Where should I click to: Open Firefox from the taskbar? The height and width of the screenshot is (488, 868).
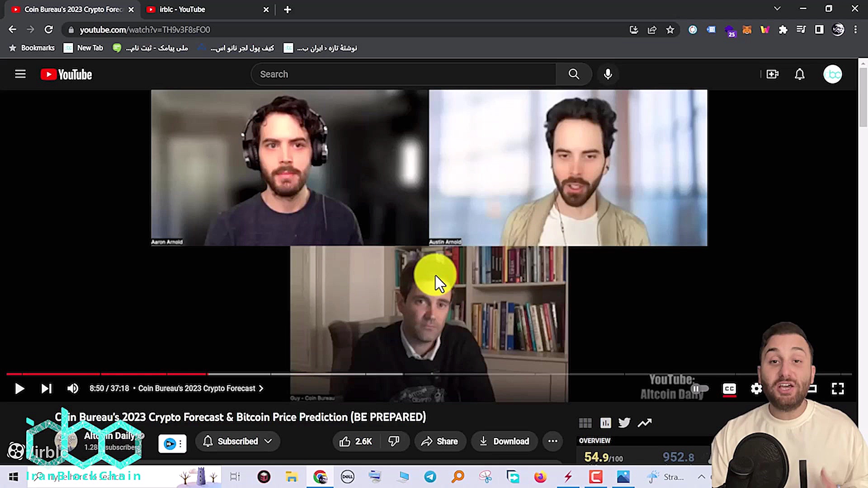(540, 477)
